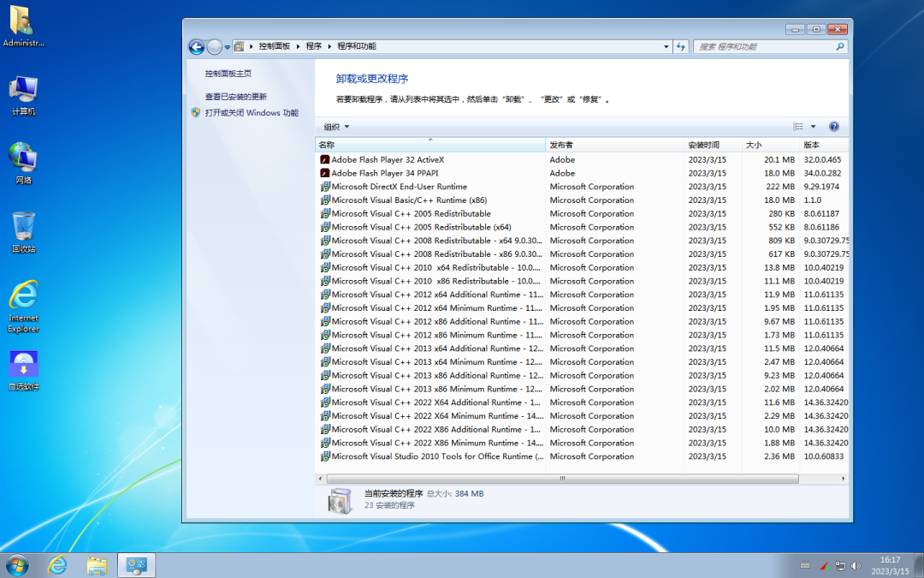The width and height of the screenshot is (924, 578).
Task: Click the 查看已安装的更新 link
Action: click(x=235, y=97)
